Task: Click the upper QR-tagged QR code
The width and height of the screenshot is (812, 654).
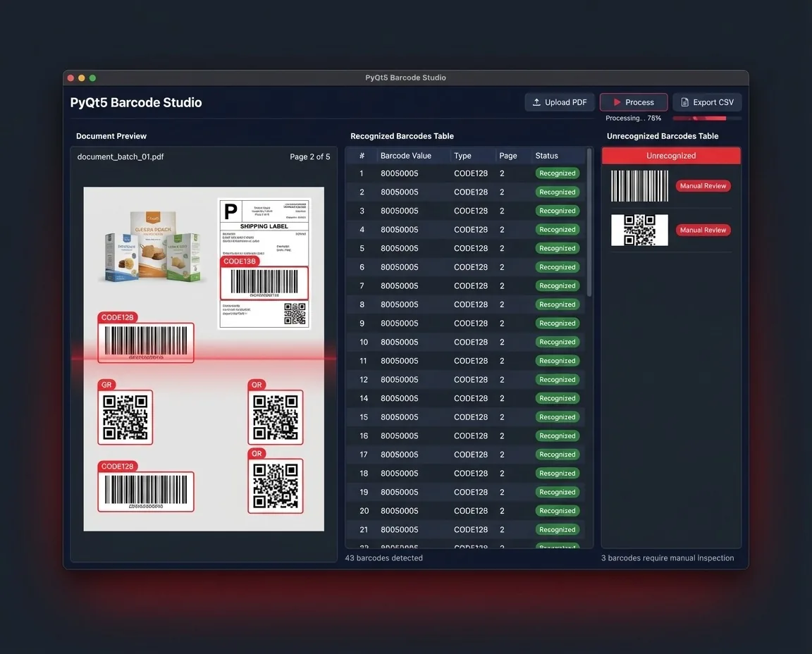Action: coord(275,417)
